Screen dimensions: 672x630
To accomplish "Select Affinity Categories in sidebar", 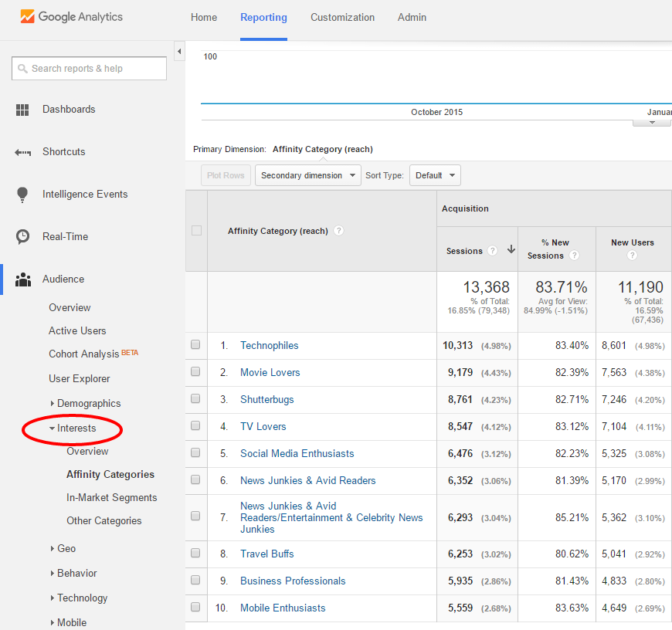I will pos(110,475).
